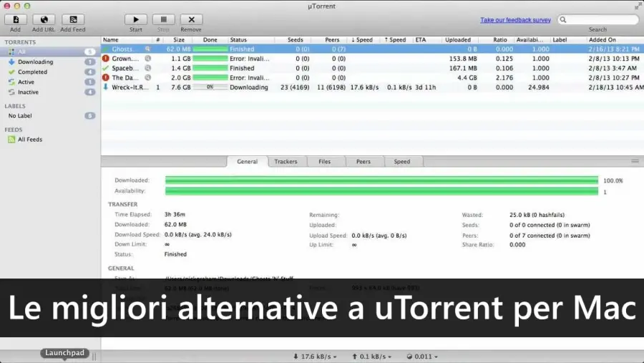Click the downloading arrow icon on Wreck-It torrent

[x=106, y=87]
